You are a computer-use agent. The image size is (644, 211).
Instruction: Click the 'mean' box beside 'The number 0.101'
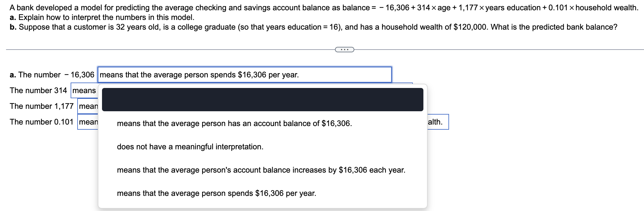click(x=88, y=122)
